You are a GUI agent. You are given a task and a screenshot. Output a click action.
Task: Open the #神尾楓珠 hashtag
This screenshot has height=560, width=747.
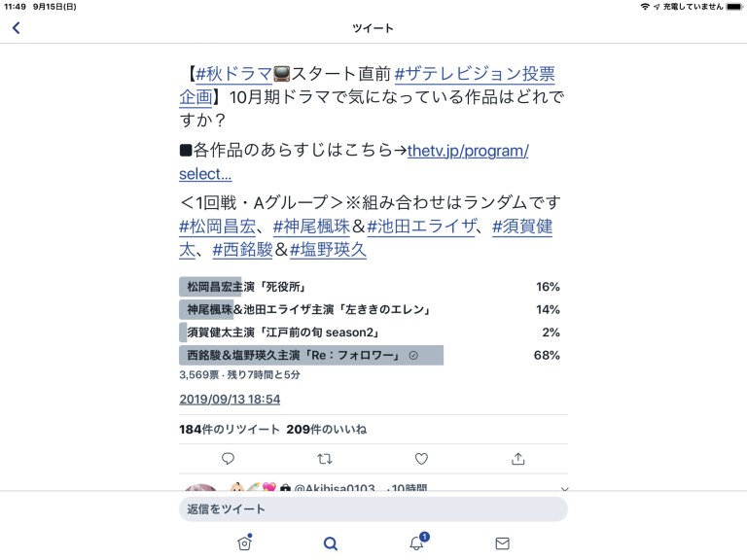(x=311, y=226)
